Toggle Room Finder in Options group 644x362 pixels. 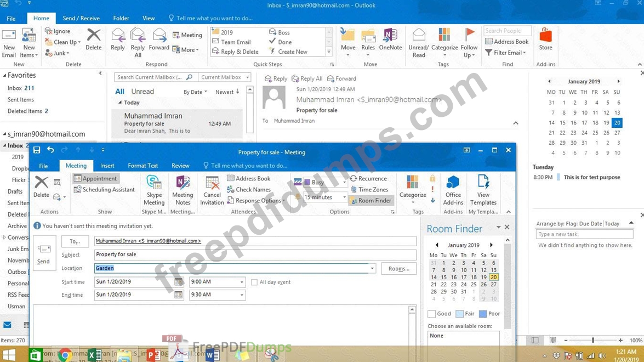371,201
